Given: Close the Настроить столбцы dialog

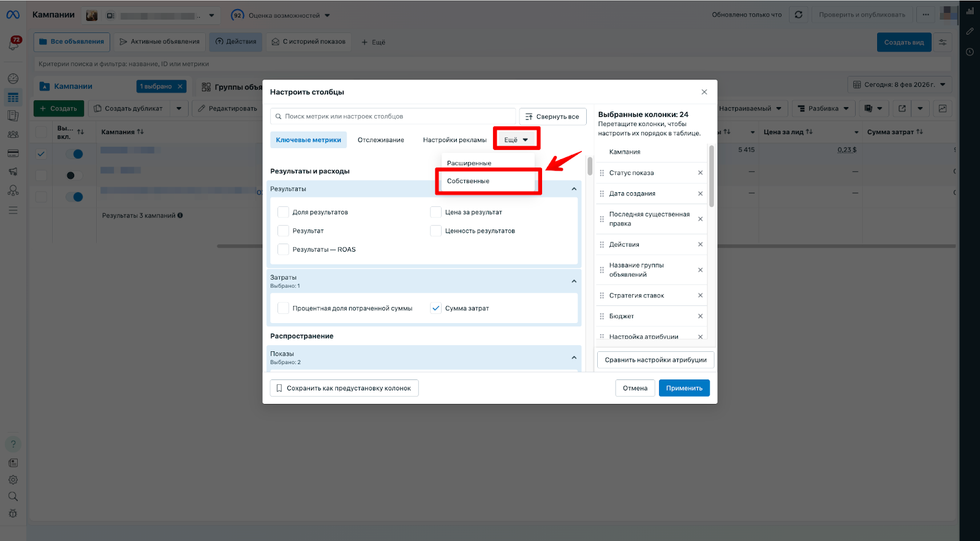Looking at the screenshot, I should click(704, 92).
